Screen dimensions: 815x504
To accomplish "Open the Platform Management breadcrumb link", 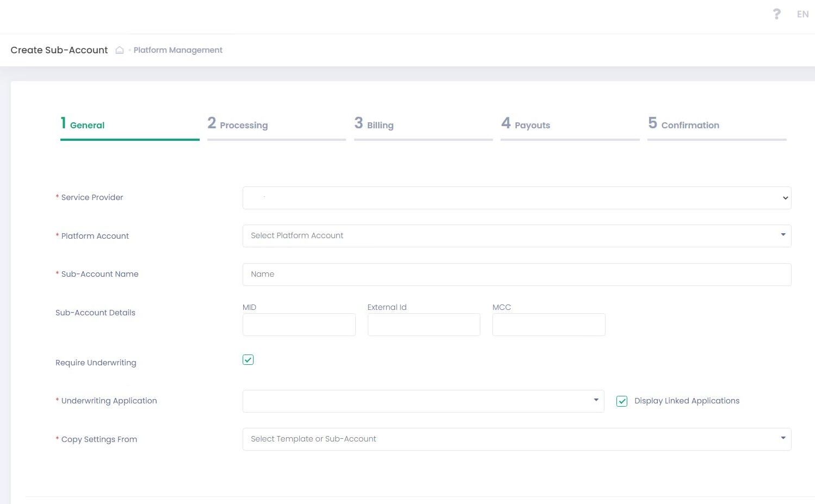I will (178, 50).
